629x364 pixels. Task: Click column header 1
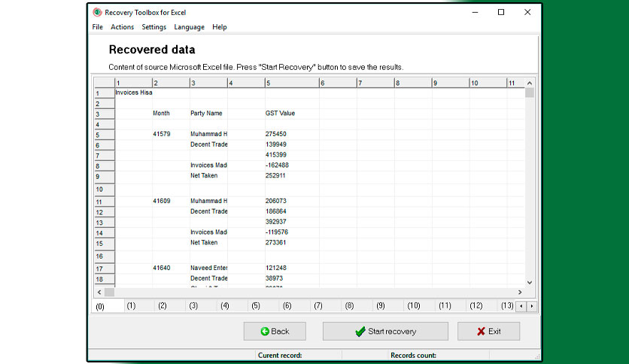click(x=134, y=83)
